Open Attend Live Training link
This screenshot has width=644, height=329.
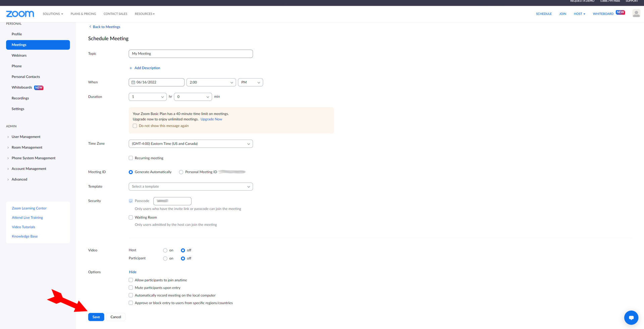tap(27, 218)
